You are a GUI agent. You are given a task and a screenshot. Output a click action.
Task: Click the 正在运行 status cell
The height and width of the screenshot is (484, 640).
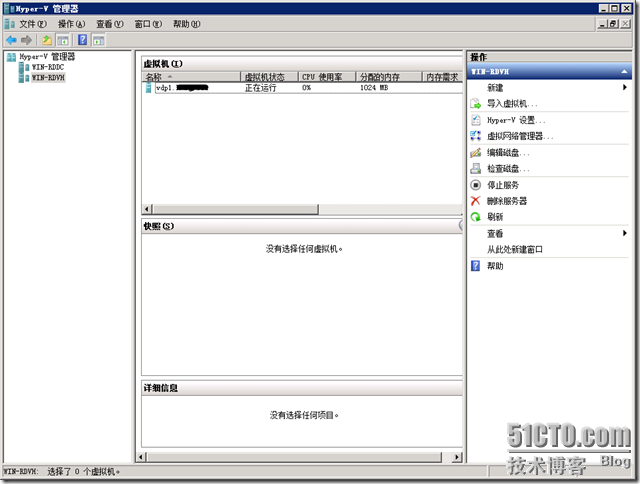(x=260, y=88)
